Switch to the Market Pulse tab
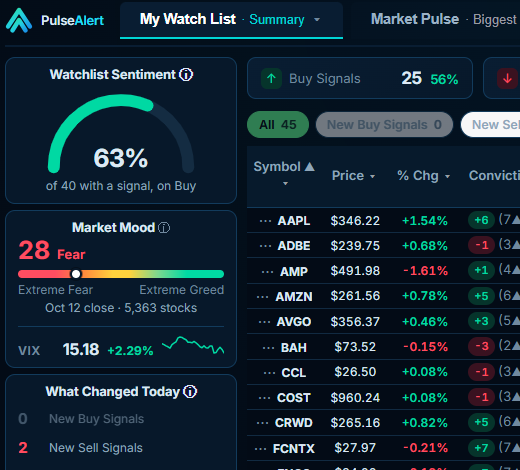Screen dimensions: 520x470 443,19
